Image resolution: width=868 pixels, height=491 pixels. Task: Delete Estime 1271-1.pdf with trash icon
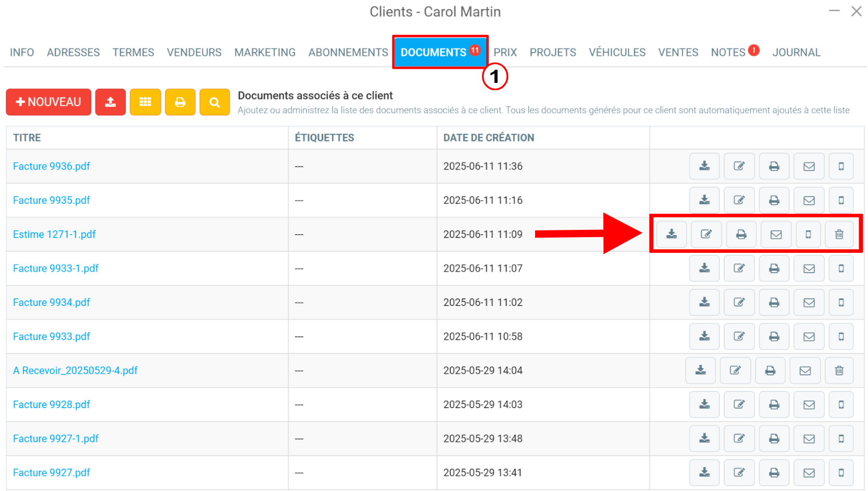pos(839,234)
